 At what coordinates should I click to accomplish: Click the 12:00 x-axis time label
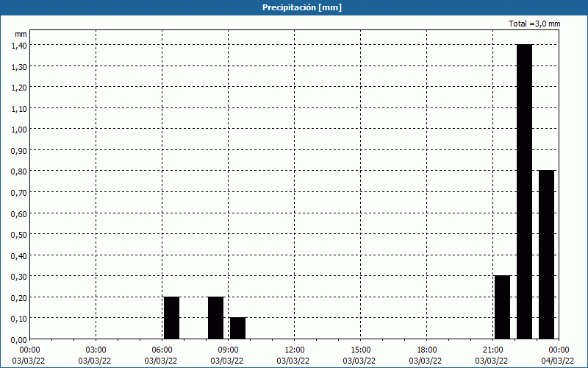(295, 350)
